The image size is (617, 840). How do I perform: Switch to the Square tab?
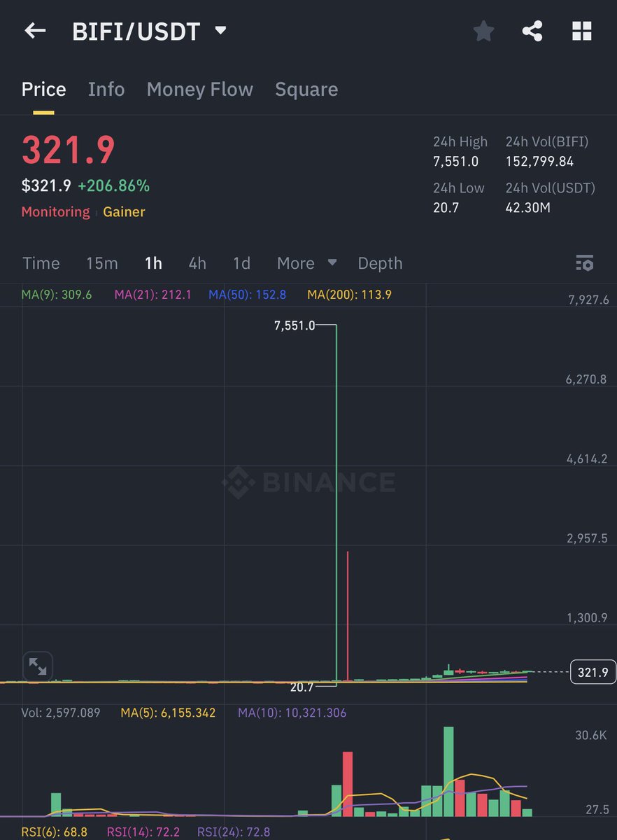pyautogui.click(x=306, y=90)
